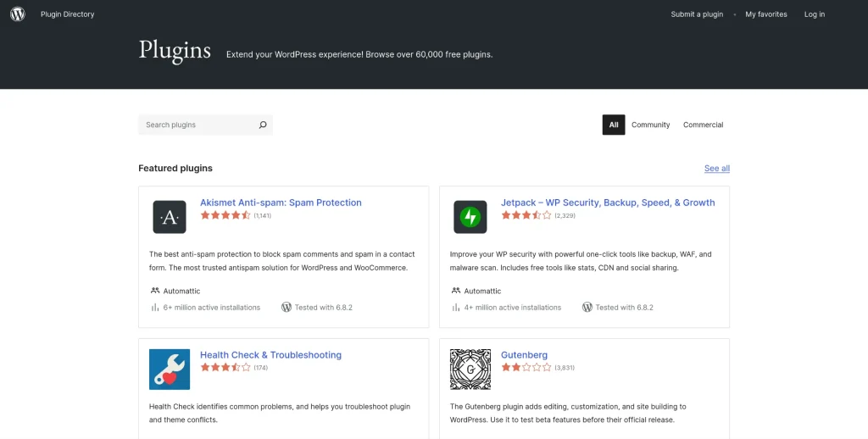Open Submit a plugin link

697,14
